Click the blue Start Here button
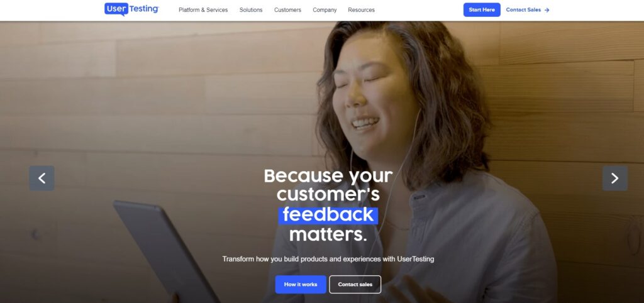This screenshot has height=303, width=644. pyautogui.click(x=482, y=10)
